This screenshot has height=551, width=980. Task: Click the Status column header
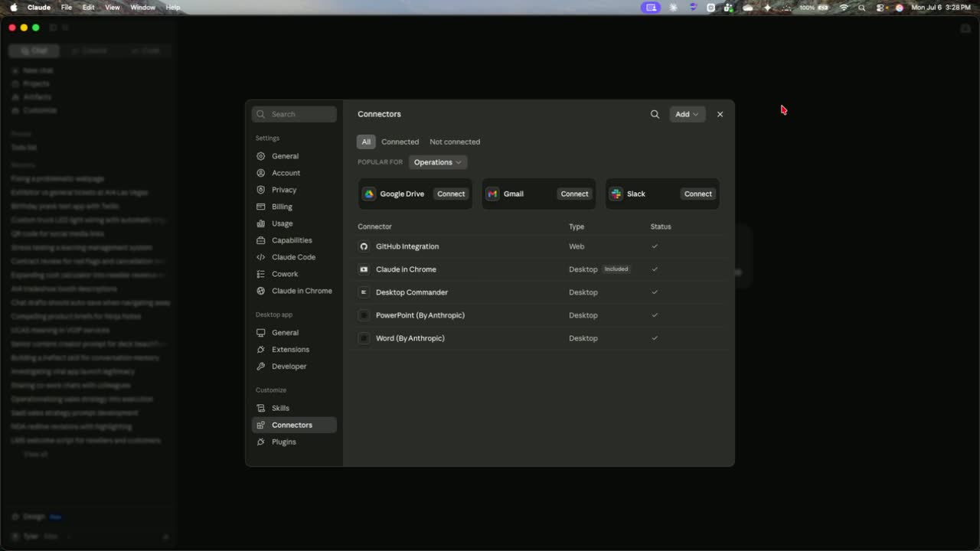click(x=661, y=227)
